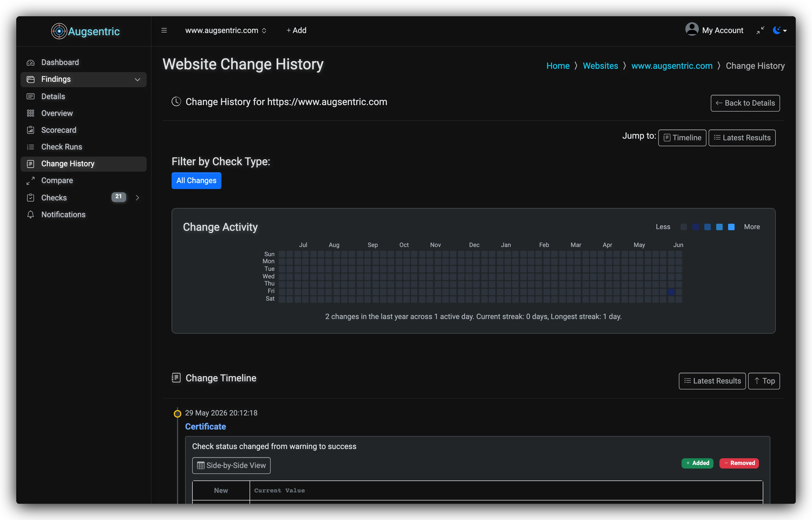The height and width of the screenshot is (520, 812).
Task: Click the Notifications bell icon
Action: point(31,215)
